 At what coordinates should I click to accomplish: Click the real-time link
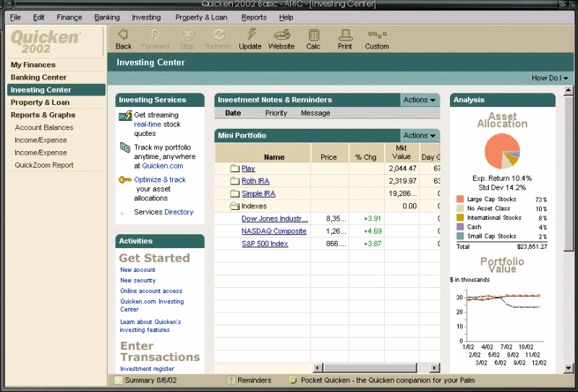(x=148, y=124)
